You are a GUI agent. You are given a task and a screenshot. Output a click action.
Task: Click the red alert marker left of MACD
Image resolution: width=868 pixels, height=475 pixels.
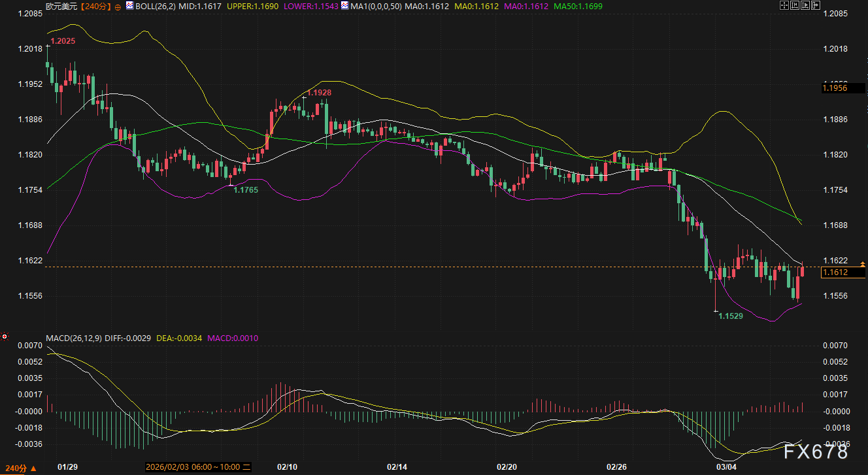(5, 337)
